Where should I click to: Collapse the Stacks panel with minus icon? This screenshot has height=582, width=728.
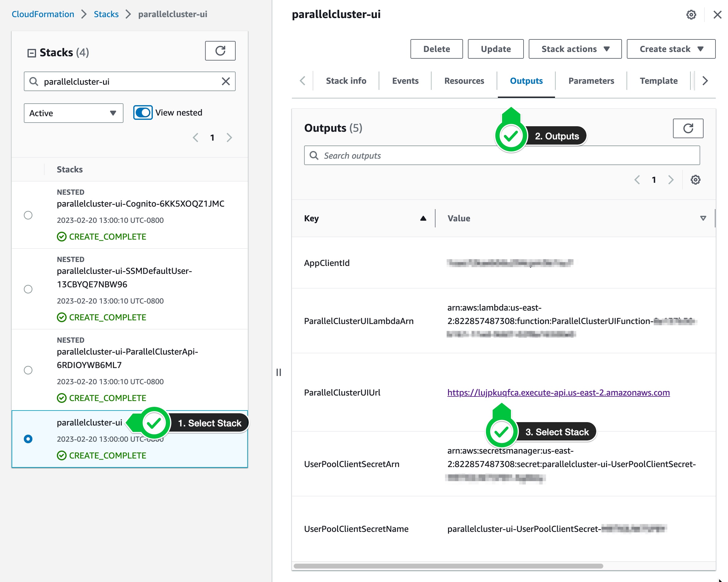coord(31,53)
